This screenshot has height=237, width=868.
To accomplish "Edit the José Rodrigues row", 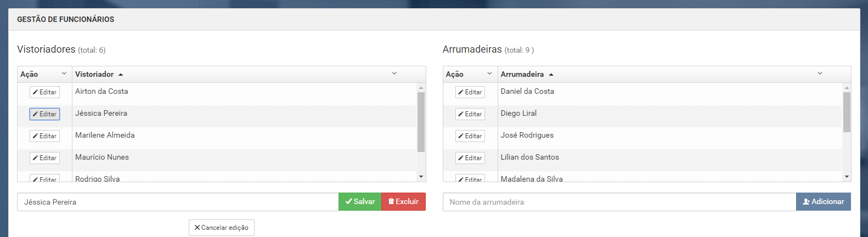I will coord(470,136).
